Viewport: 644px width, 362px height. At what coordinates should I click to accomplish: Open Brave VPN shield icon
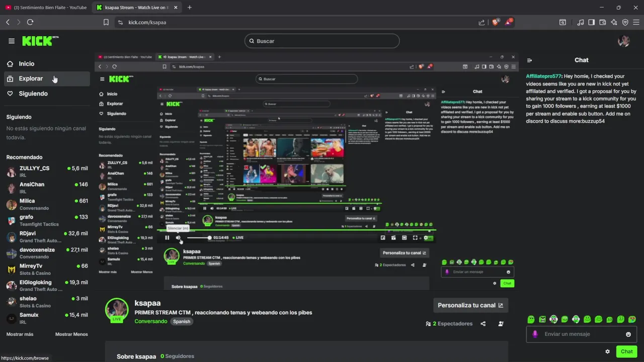tap(625, 22)
